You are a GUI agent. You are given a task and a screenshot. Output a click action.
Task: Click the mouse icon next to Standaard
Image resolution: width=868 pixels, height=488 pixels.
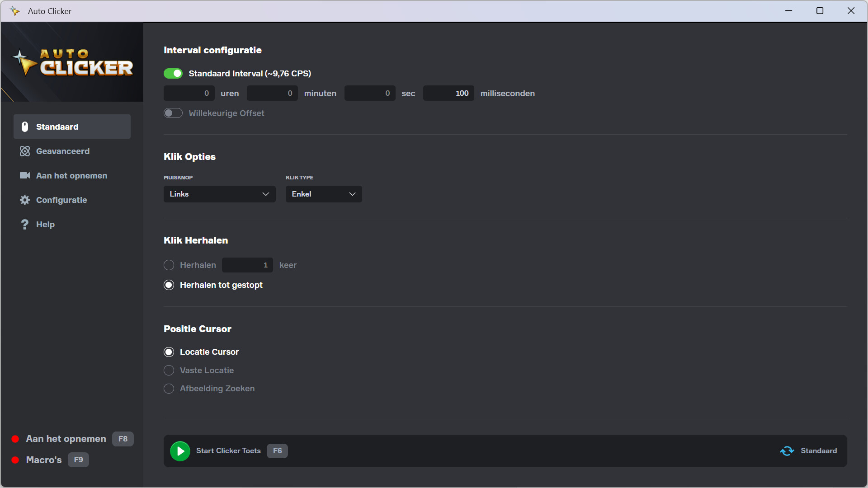(25, 127)
